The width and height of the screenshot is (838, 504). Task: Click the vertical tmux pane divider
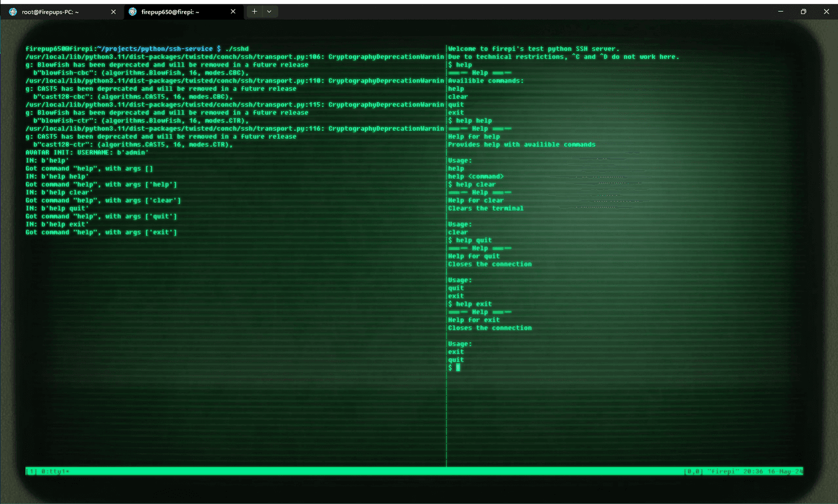[446, 262]
